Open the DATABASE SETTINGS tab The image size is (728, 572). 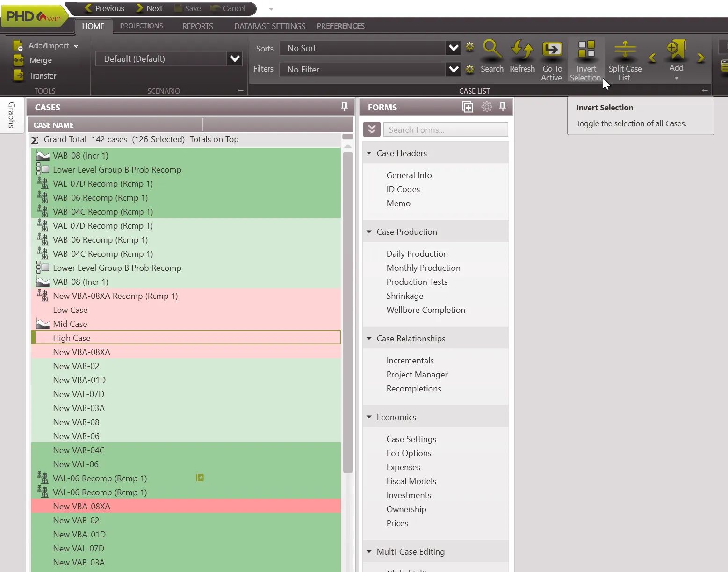pos(269,26)
